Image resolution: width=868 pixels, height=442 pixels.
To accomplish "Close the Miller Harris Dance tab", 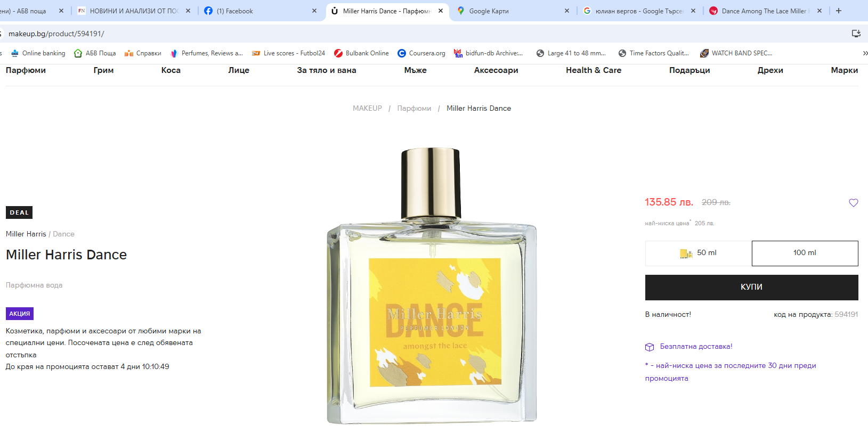I will click(x=441, y=11).
